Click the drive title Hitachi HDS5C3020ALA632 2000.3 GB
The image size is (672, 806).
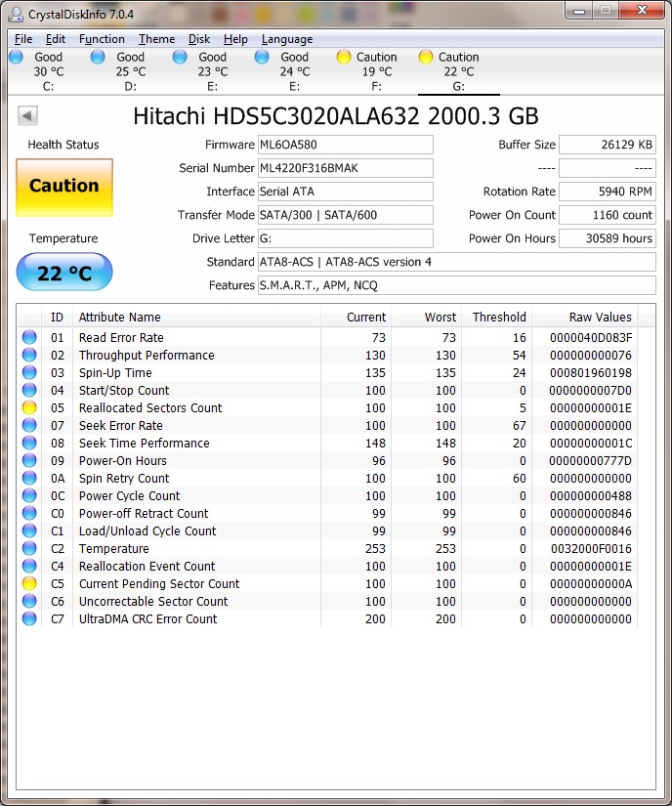(335, 116)
